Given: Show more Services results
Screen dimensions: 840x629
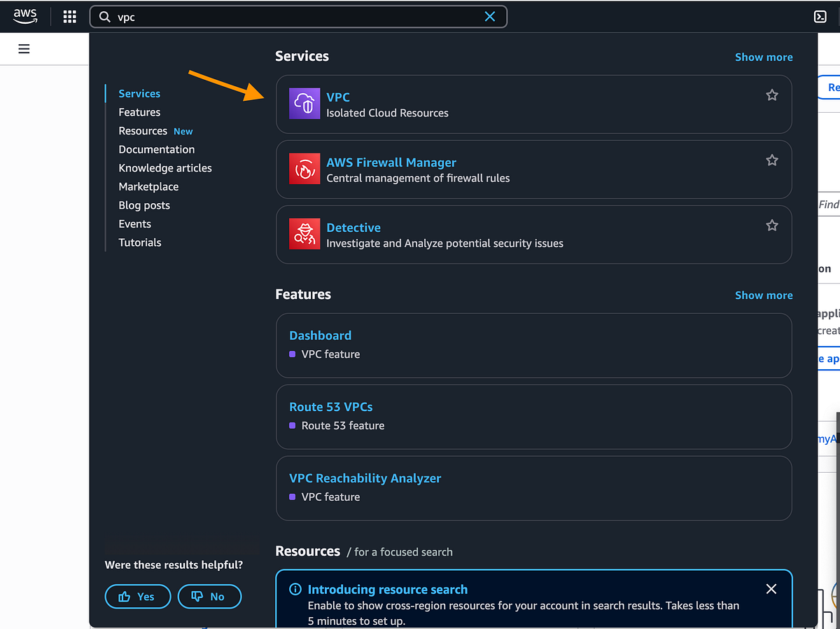Looking at the screenshot, I should [764, 57].
